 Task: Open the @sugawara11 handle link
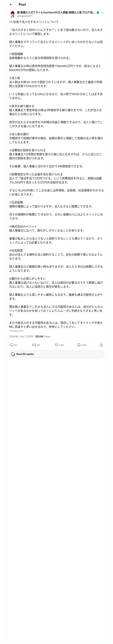coord(25,16)
